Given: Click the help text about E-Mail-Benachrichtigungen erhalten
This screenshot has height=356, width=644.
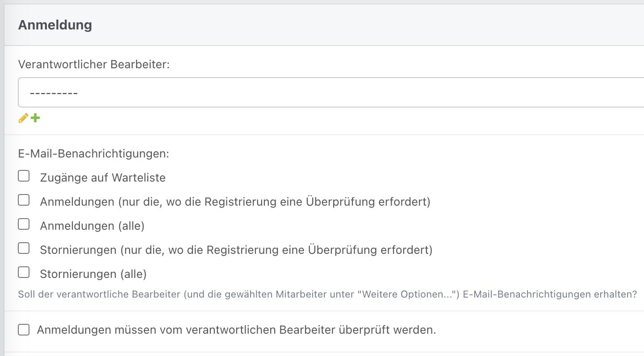Looking at the screenshot, I should click(x=327, y=294).
